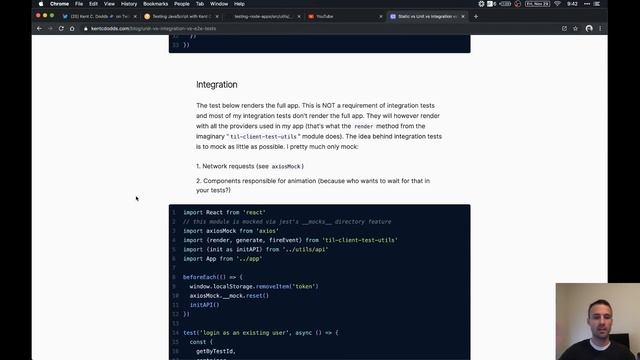Screen dimensions: 640x360
Task: Close the Static vs Unit vs Integration tab
Action: point(463,16)
